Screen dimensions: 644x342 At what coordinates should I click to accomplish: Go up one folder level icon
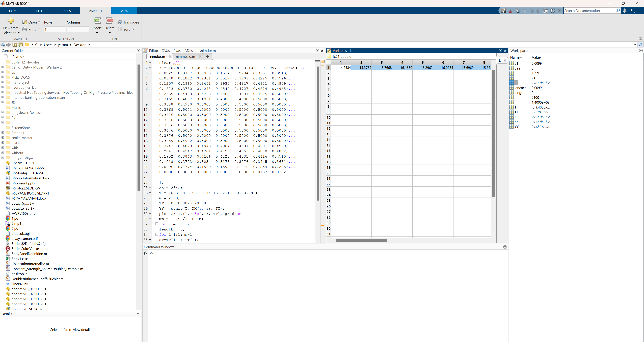pyautogui.click(x=15, y=45)
